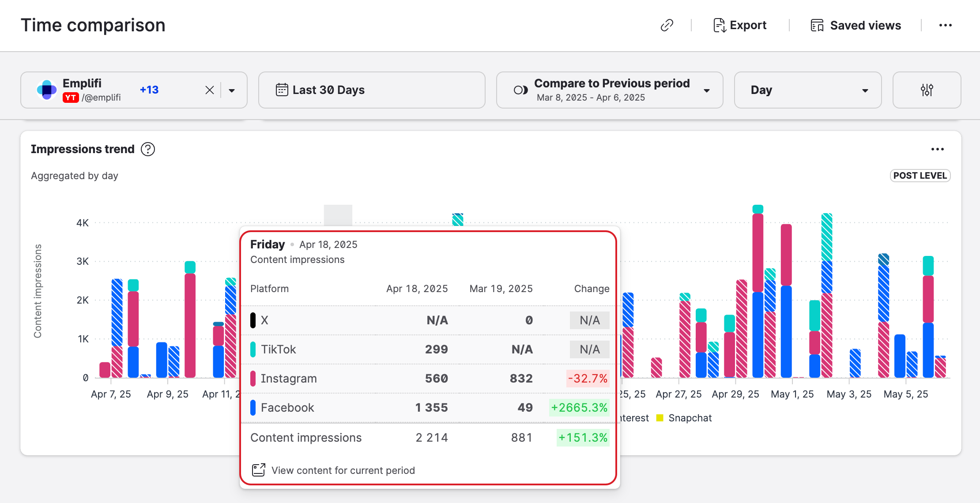Screen dimensions: 980x503
Task: Copy the shareable link icon
Action: pos(667,26)
